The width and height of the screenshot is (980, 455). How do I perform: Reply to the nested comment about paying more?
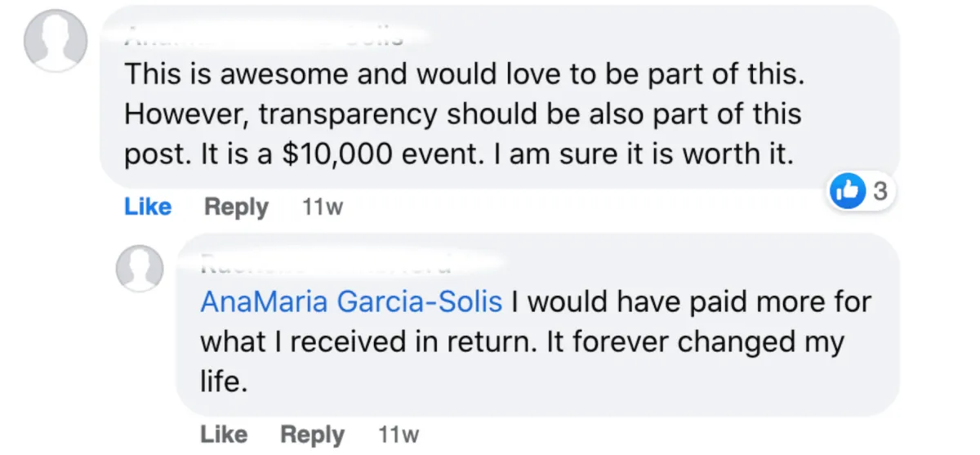click(313, 435)
